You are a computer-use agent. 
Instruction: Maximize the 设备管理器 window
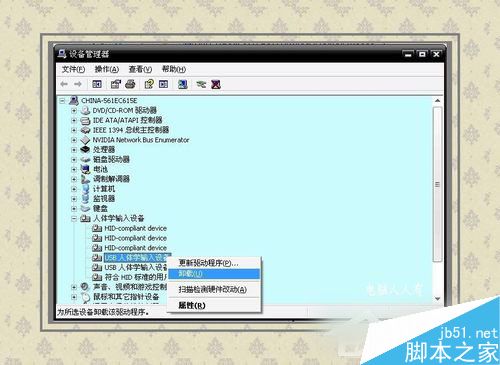click(422, 54)
